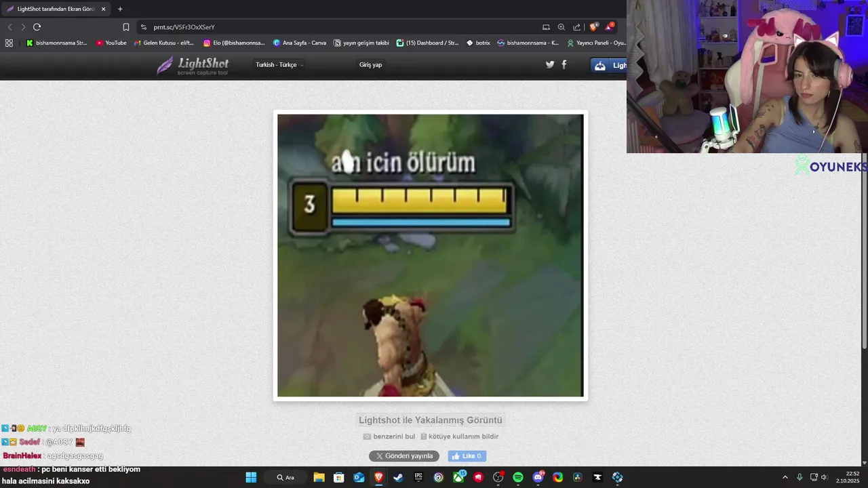Screen dimensions: 868x488
Task: Open DaVinci Resolve from taskbar
Action: coord(578,477)
